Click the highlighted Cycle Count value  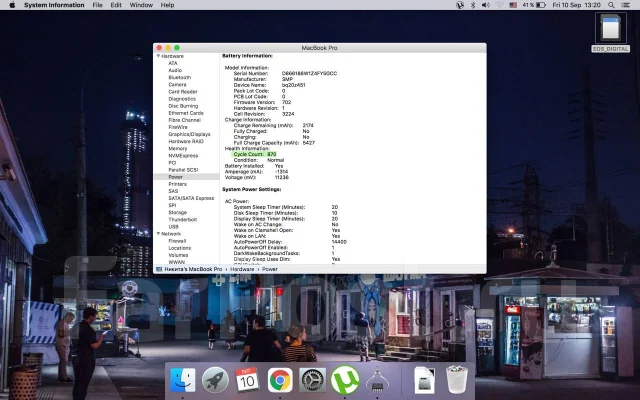(x=272, y=154)
